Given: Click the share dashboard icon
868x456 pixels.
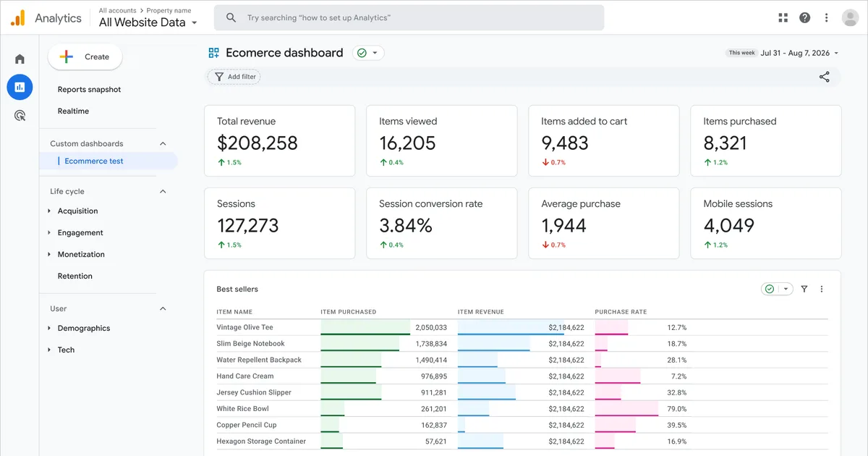Looking at the screenshot, I should coord(824,77).
